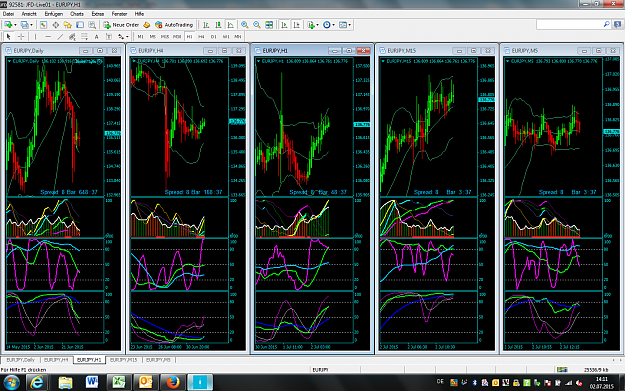Toggle the Data Window icon
Screen dimensions: 625x391
point(56,25)
